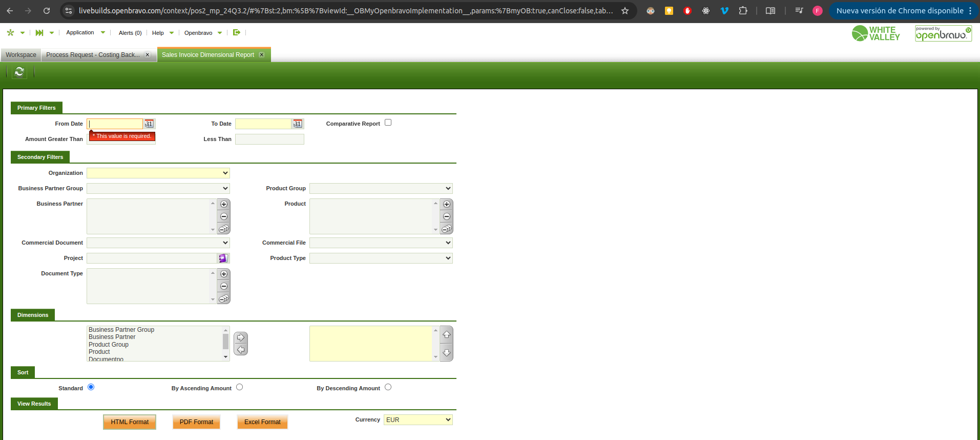Click the Less Than amount field

pos(269,139)
